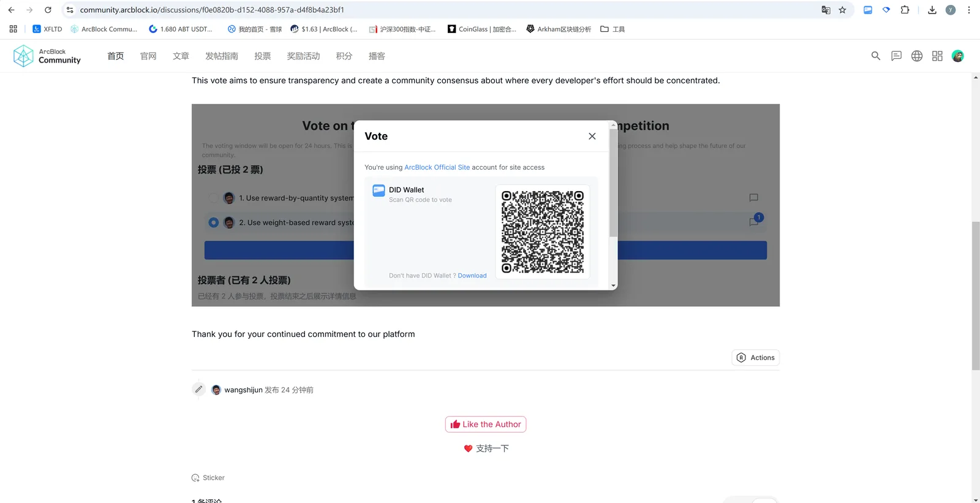Expand the 工具 bookmarks folder
This screenshot has height=503, width=980.
(x=612, y=29)
